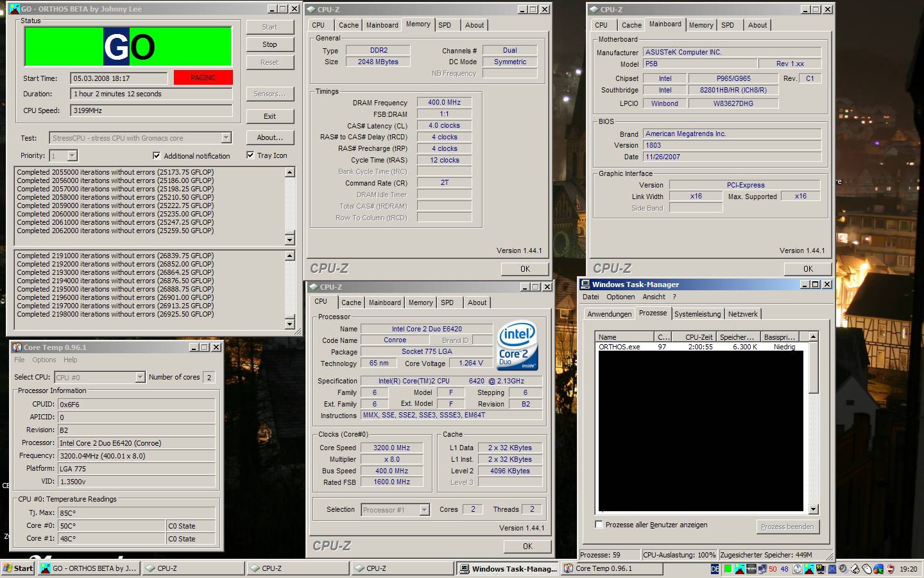Toggle Additional notification checkbox in ORTHOS

click(x=157, y=155)
